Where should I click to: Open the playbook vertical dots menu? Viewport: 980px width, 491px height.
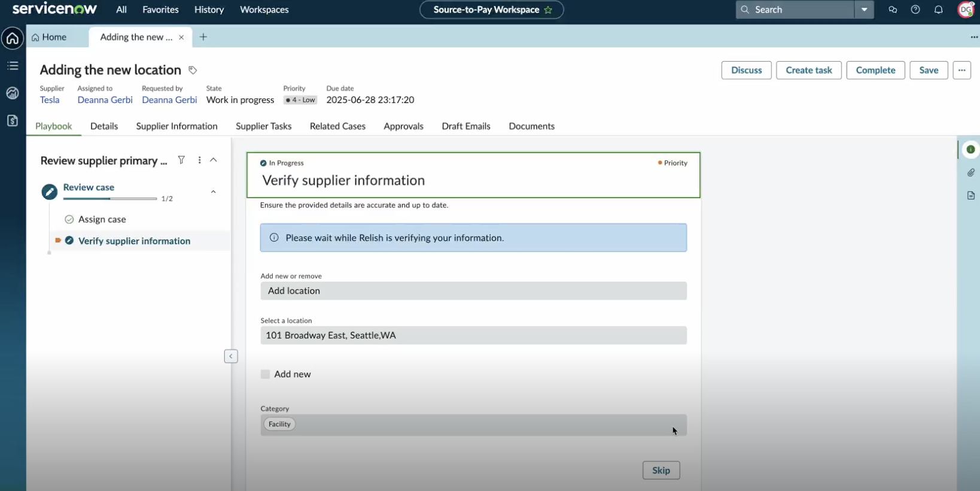pyautogui.click(x=199, y=160)
